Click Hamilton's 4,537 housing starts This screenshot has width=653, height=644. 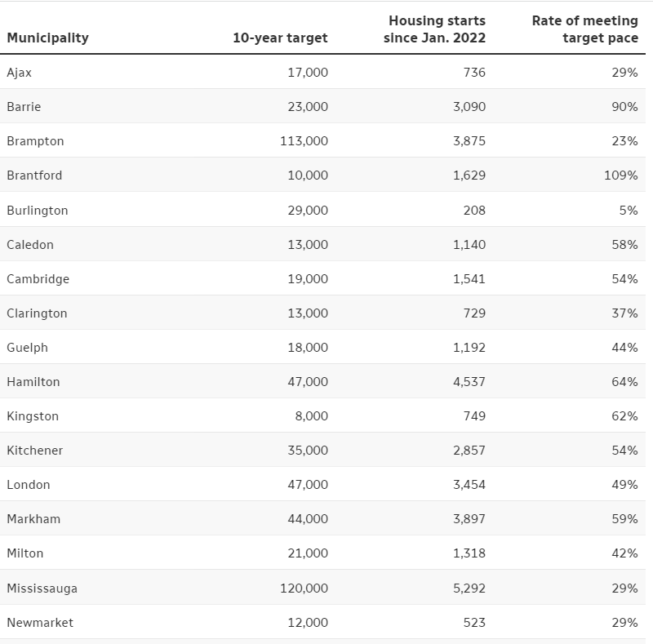point(469,382)
